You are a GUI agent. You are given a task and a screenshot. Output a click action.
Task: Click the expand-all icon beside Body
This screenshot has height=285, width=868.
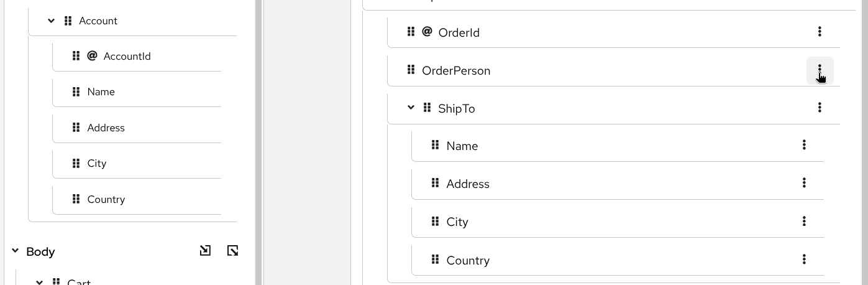pos(205,251)
